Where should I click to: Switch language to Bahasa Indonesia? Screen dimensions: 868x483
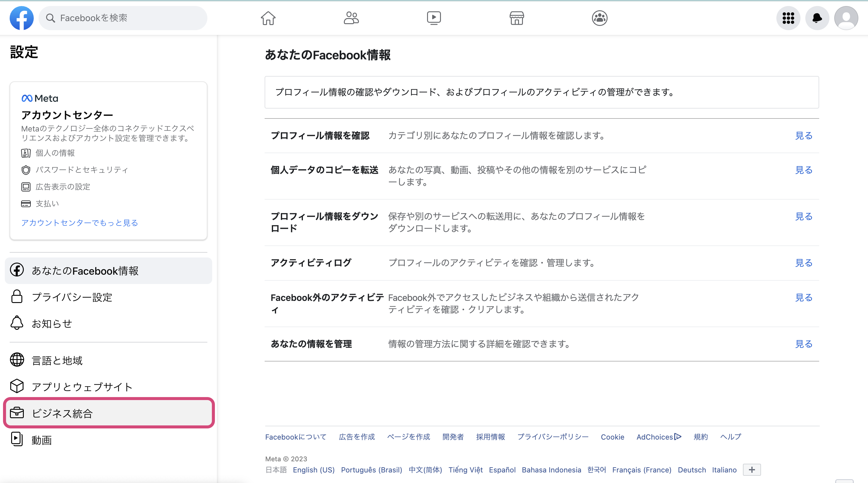[551, 470]
